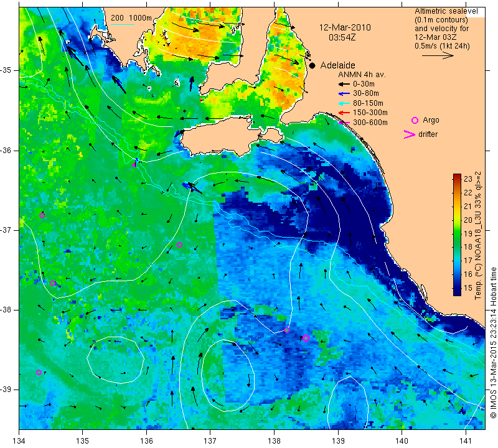Click the latitude axis label '-38'

(x=6, y=310)
